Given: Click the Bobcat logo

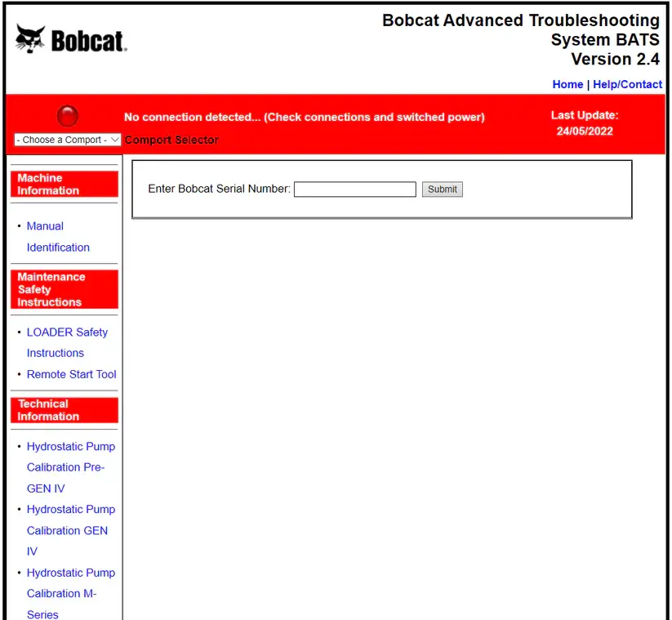Looking at the screenshot, I should coord(71,40).
